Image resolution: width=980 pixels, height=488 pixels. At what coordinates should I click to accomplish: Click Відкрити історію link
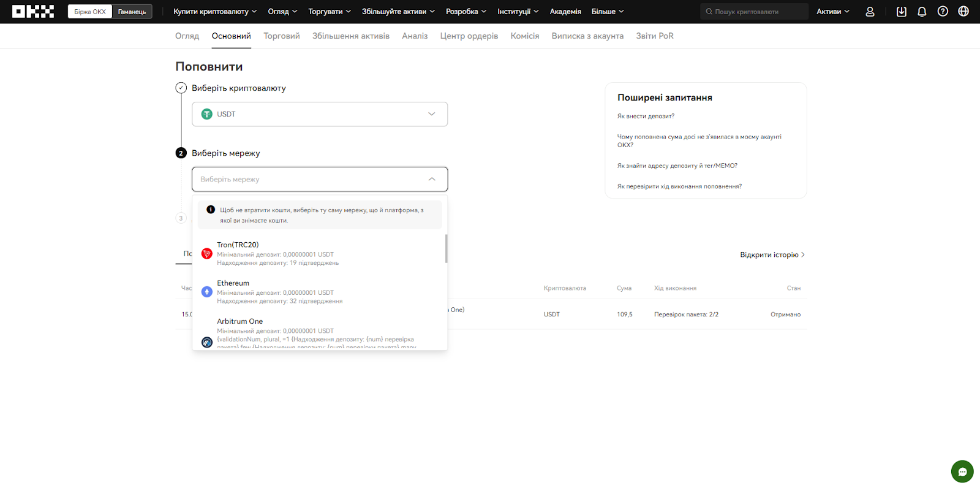click(x=772, y=254)
